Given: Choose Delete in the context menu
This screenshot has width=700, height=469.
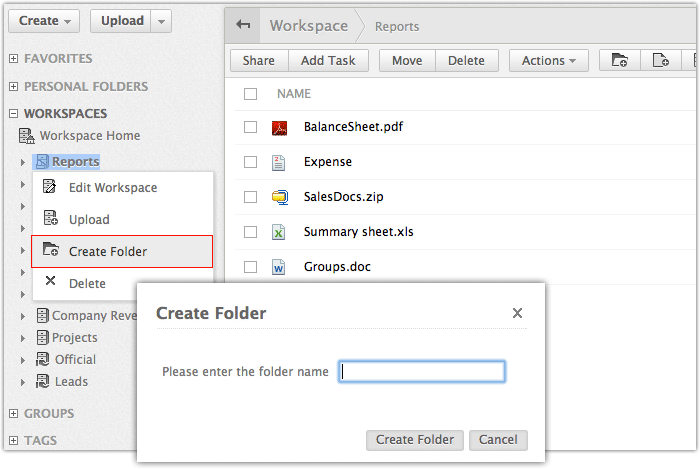Looking at the screenshot, I should pyautogui.click(x=87, y=283).
